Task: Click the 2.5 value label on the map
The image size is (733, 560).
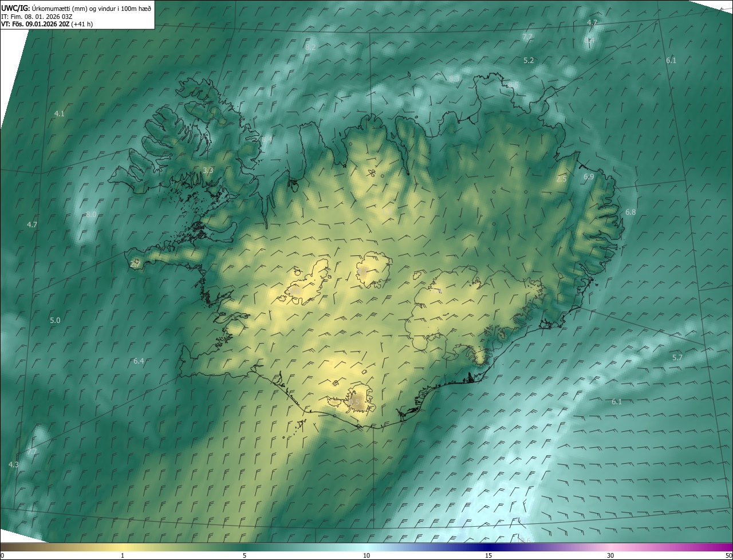Action: pos(561,179)
